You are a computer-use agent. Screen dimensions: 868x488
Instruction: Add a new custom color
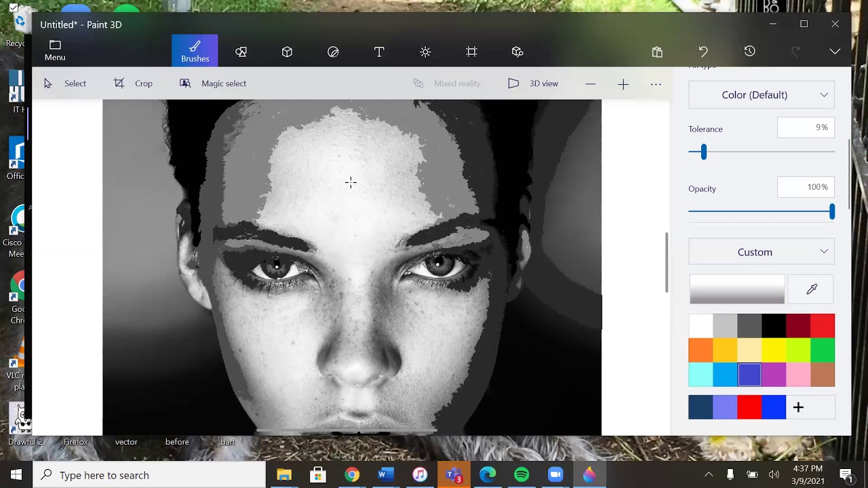pos(798,407)
